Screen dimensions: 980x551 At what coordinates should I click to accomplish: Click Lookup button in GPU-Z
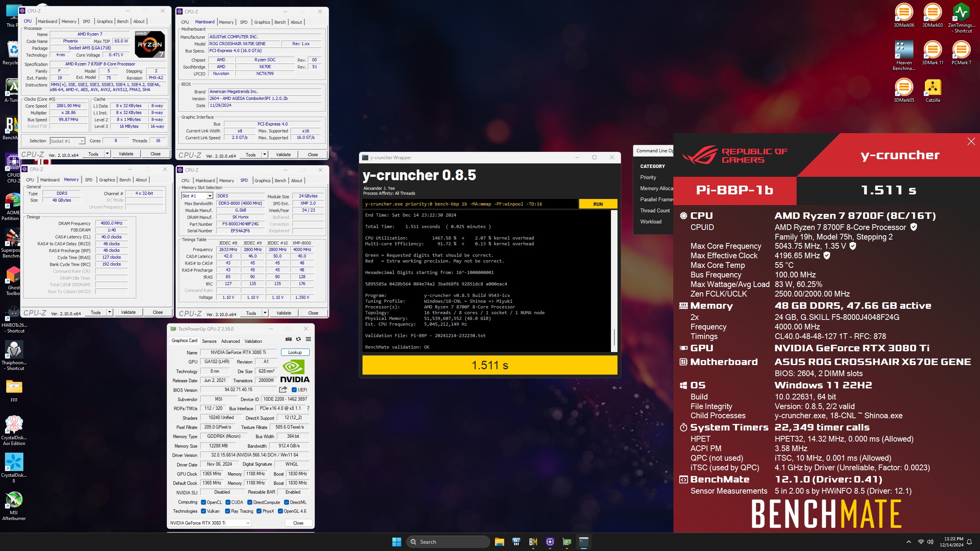[x=295, y=352]
